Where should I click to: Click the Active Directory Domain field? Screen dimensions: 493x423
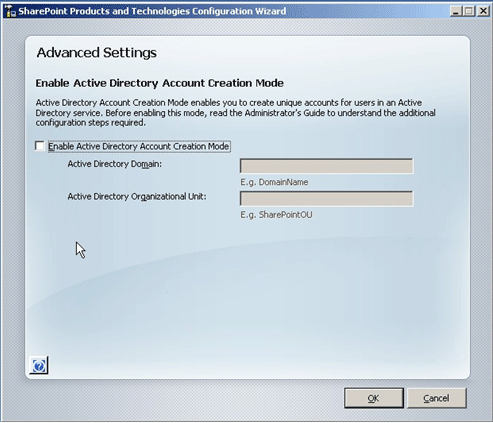pyautogui.click(x=326, y=166)
